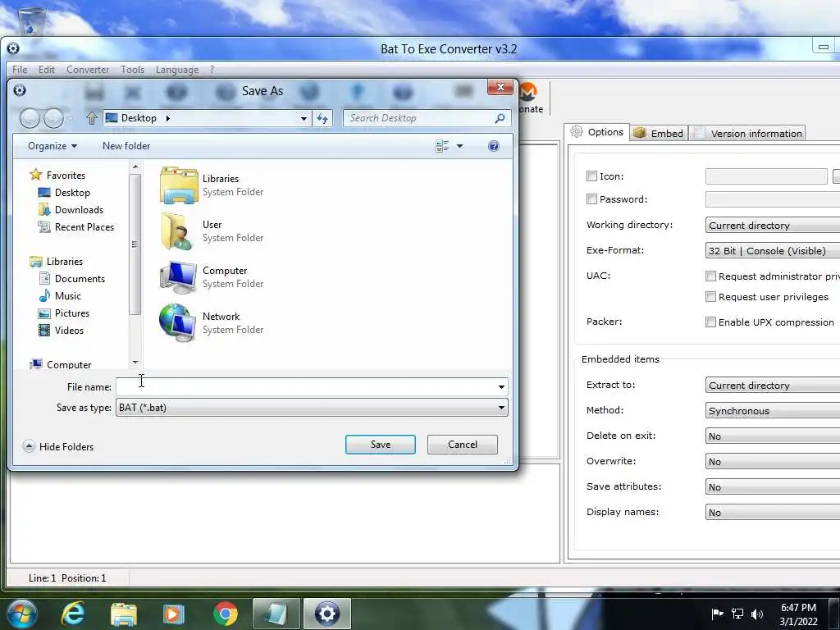Viewport: 840px width, 630px height.
Task: Switch to the Embed tab
Action: [659, 134]
